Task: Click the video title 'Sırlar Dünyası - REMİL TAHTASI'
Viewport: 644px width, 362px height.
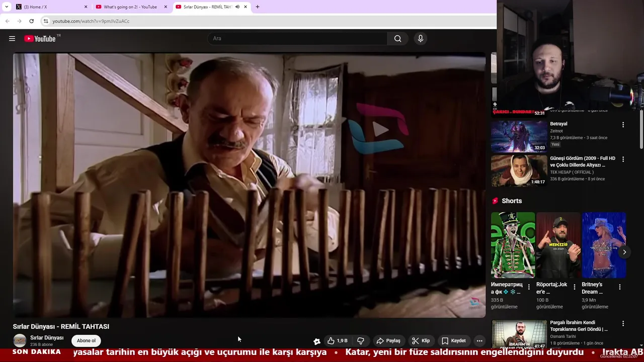Action: tap(61, 326)
